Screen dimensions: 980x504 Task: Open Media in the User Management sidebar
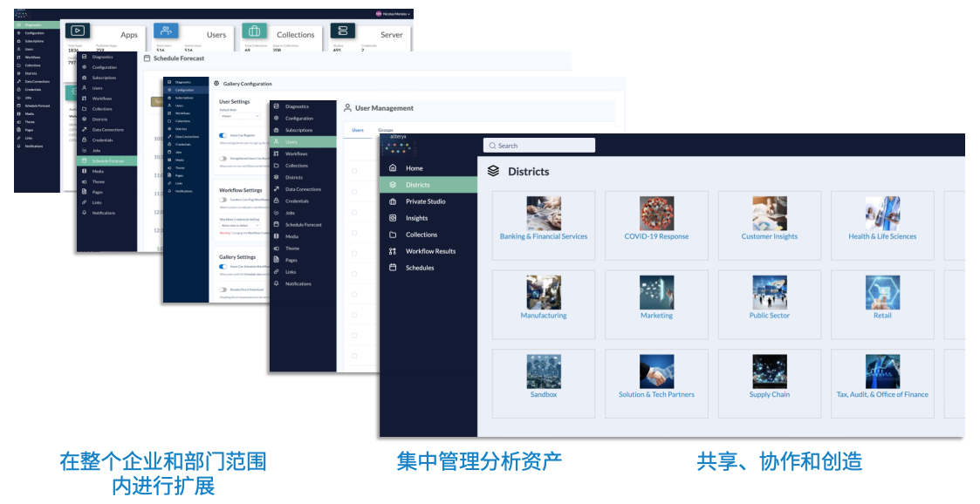tap(303, 236)
